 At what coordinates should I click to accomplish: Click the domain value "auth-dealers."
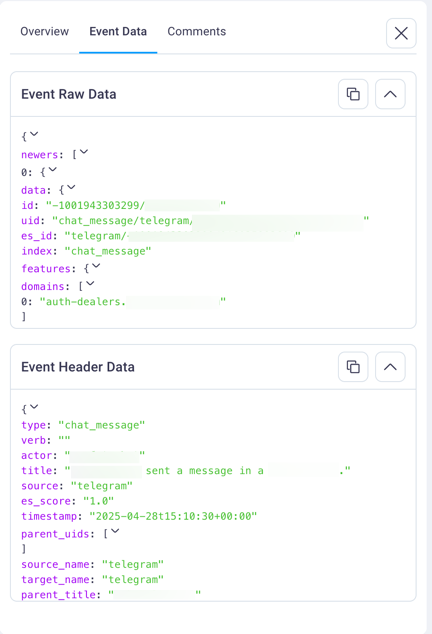pyautogui.click(x=83, y=302)
